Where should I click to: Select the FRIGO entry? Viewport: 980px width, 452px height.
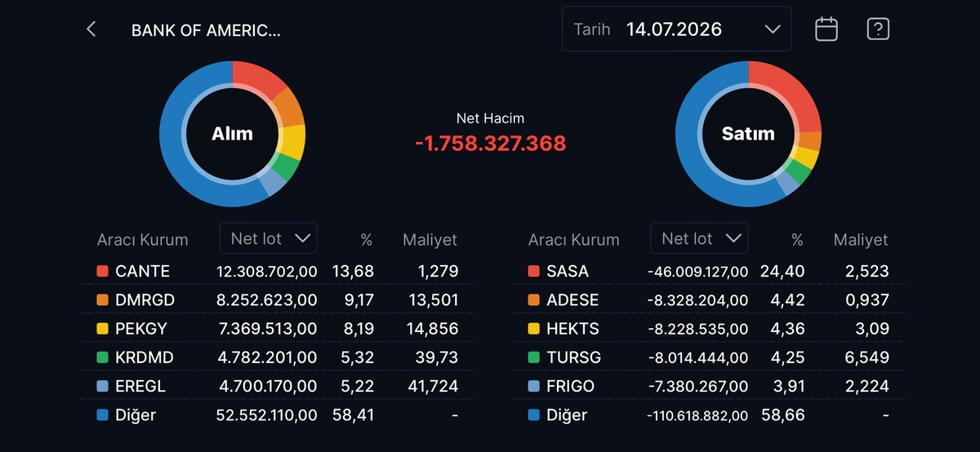click(x=709, y=386)
